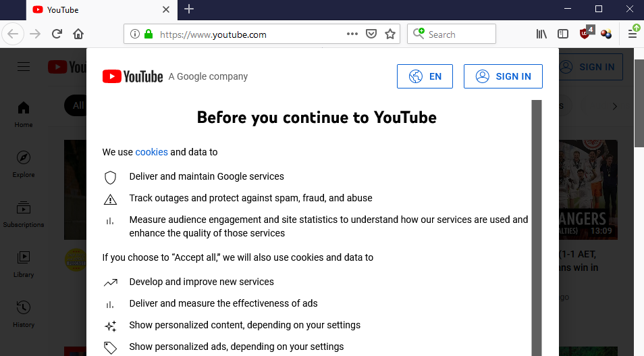Viewport: 644px width, 356px height.
Task: Select the YouTube browser tab
Action: click(x=102, y=10)
